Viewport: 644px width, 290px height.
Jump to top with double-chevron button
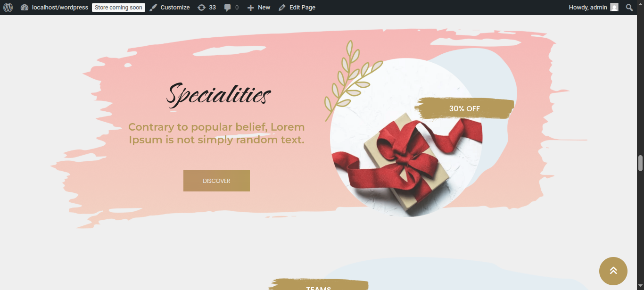613,271
